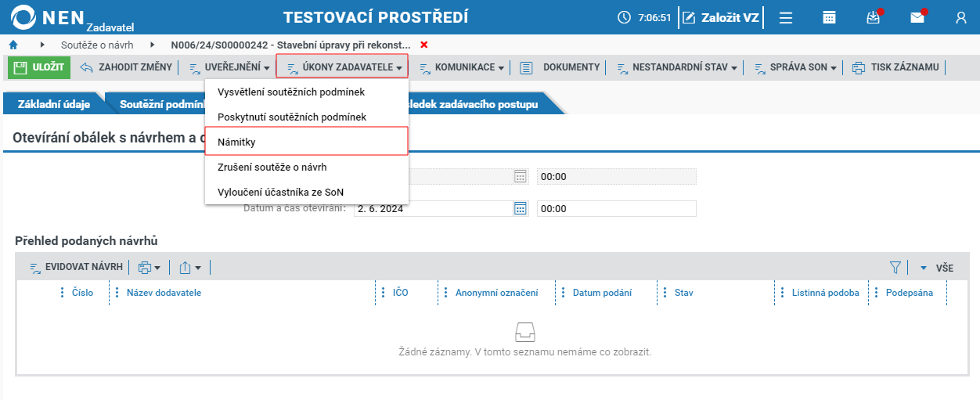Open the export dropdown in the grid toolbar
The image size is (980, 400).
click(x=189, y=268)
